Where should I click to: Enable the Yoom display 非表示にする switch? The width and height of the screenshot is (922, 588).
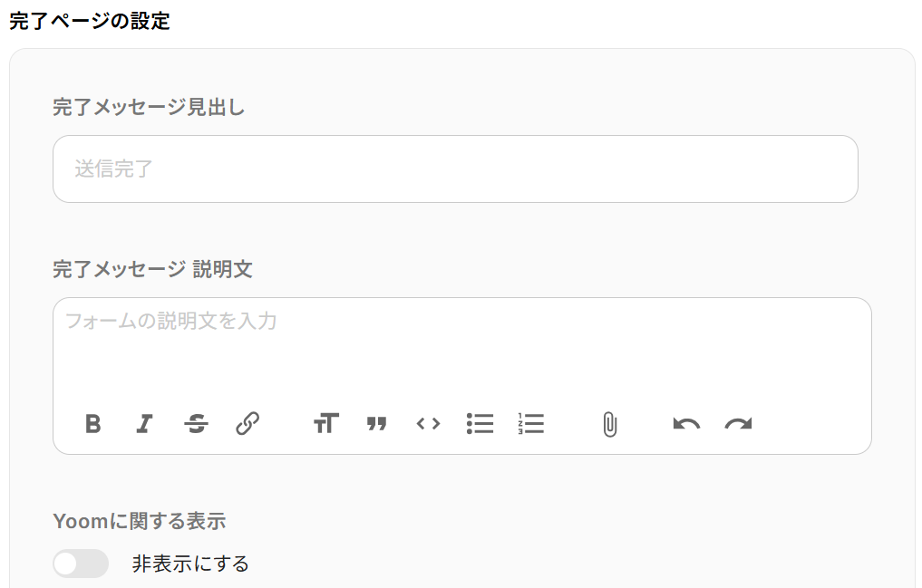[x=81, y=564]
